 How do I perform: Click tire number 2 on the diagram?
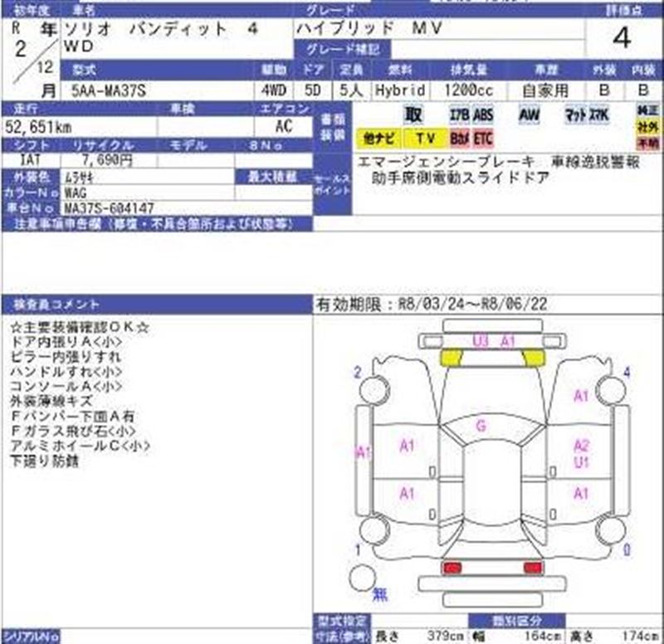tap(358, 373)
